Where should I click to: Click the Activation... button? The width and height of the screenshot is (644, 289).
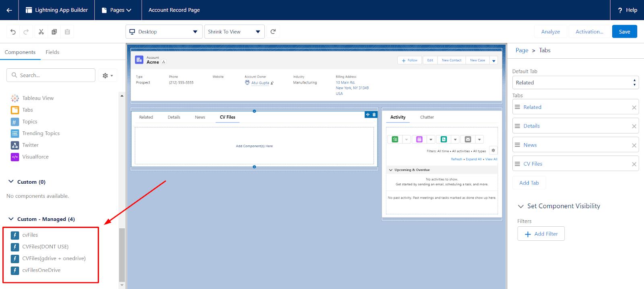pyautogui.click(x=589, y=32)
